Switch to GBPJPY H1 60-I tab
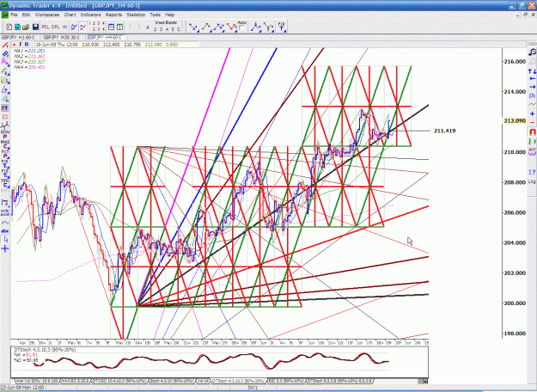This screenshot has width=537, height=392. coord(18,37)
